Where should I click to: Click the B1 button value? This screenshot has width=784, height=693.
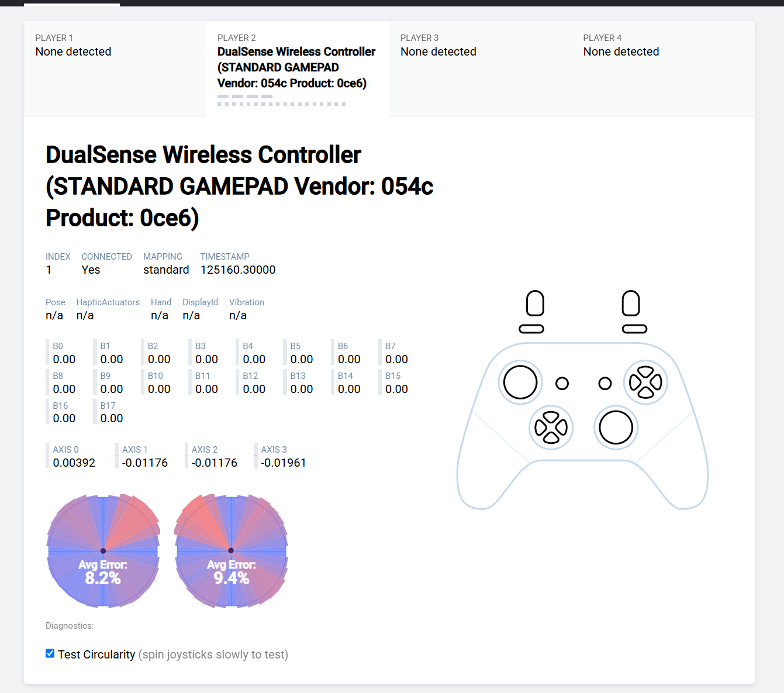(x=112, y=359)
